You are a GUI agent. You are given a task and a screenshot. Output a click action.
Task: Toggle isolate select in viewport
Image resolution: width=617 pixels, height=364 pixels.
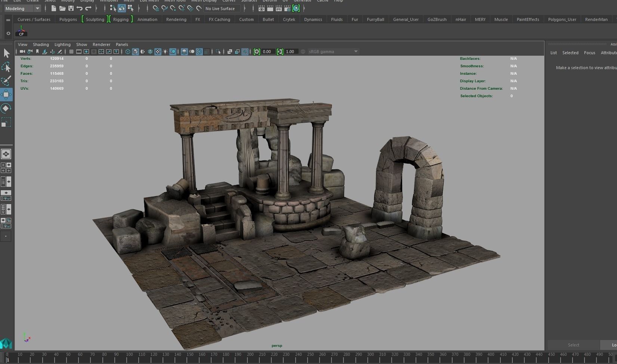tap(218, 52)
